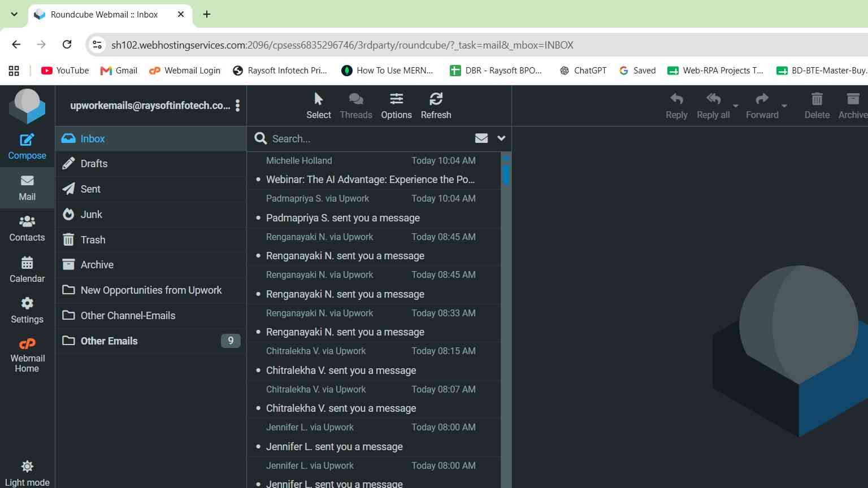Go to cPanel Webmail Home

click(x=27, y=355)
